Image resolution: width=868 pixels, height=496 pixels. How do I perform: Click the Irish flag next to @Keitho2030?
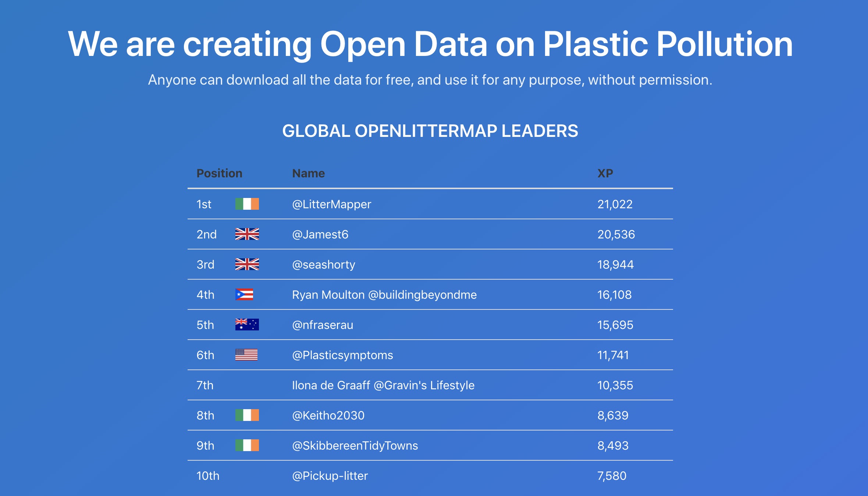pos(248,415)
